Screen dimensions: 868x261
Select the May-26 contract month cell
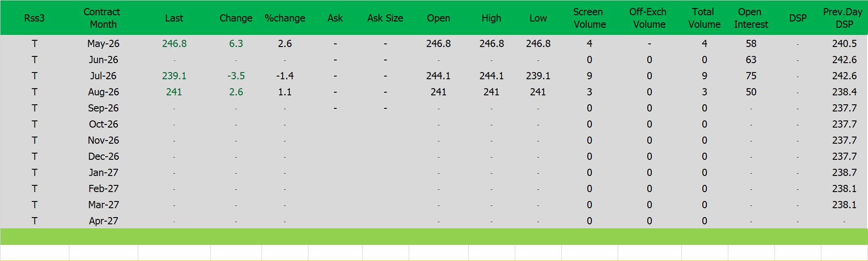tap(103, 43)
